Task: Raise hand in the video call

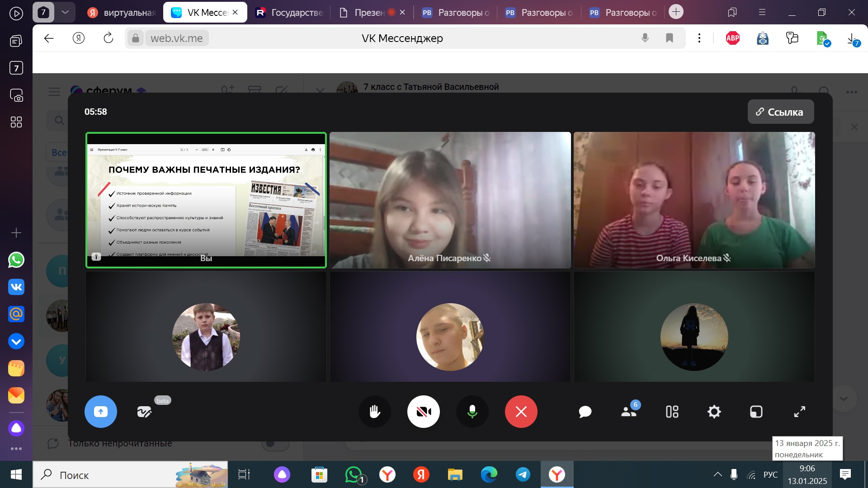Action: (x=375, y=412)
